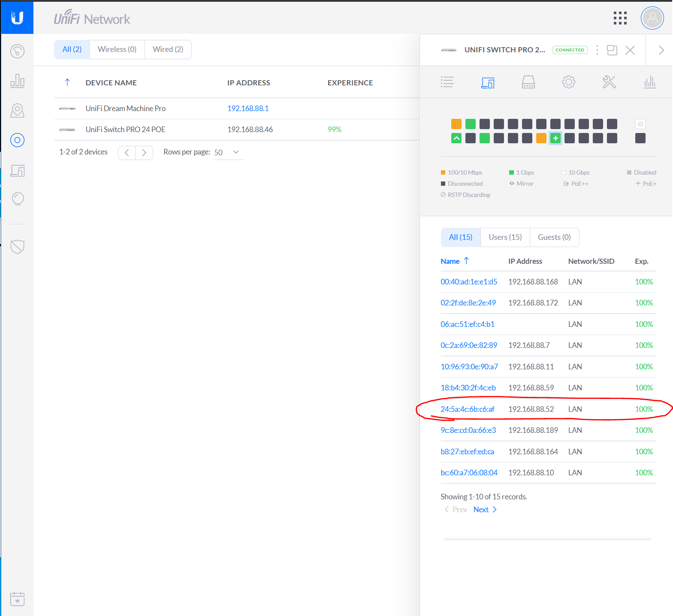Open the switch panel three-dot menu

597,50
